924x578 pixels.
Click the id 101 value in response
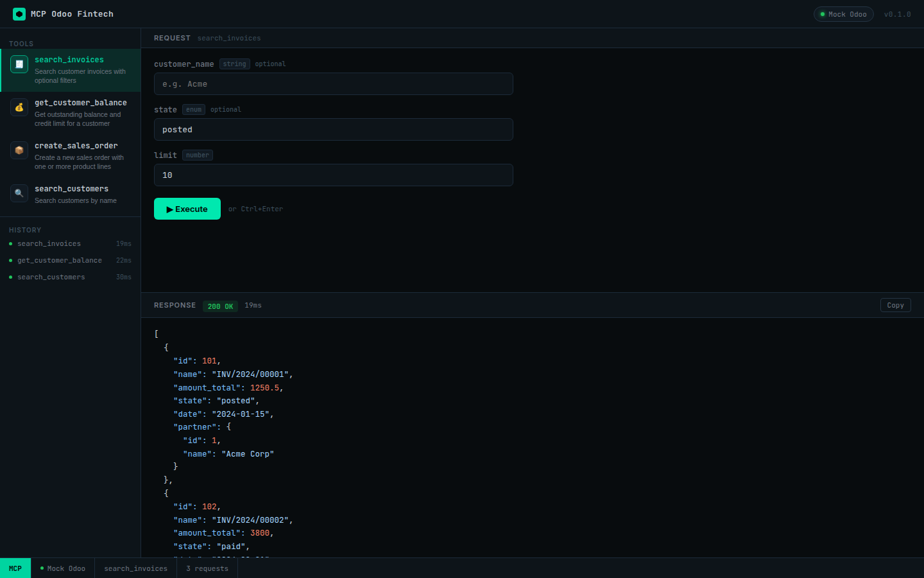[209, 361]
